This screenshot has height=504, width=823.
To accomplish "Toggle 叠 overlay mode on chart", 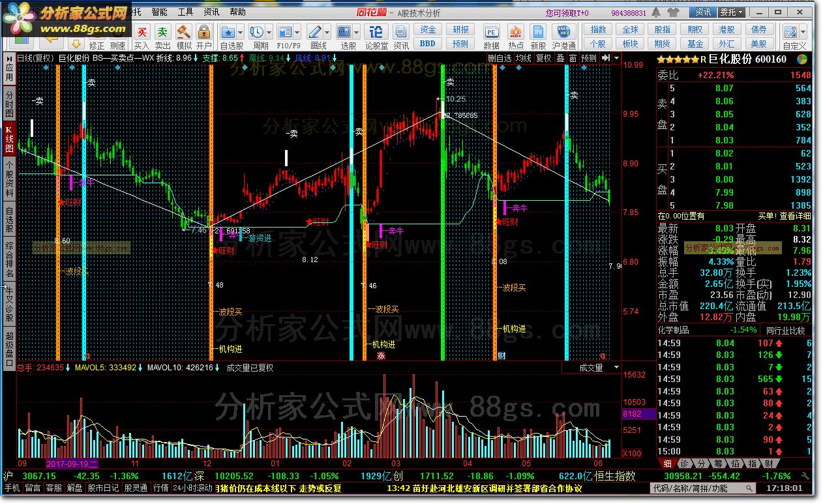I will (x=560, y=58).
